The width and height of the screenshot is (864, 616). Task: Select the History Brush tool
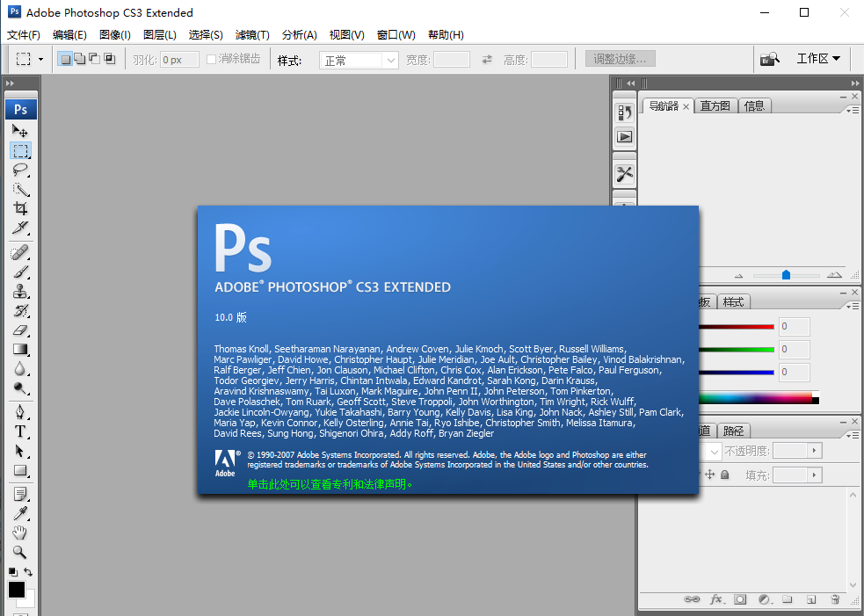[20, 311]
